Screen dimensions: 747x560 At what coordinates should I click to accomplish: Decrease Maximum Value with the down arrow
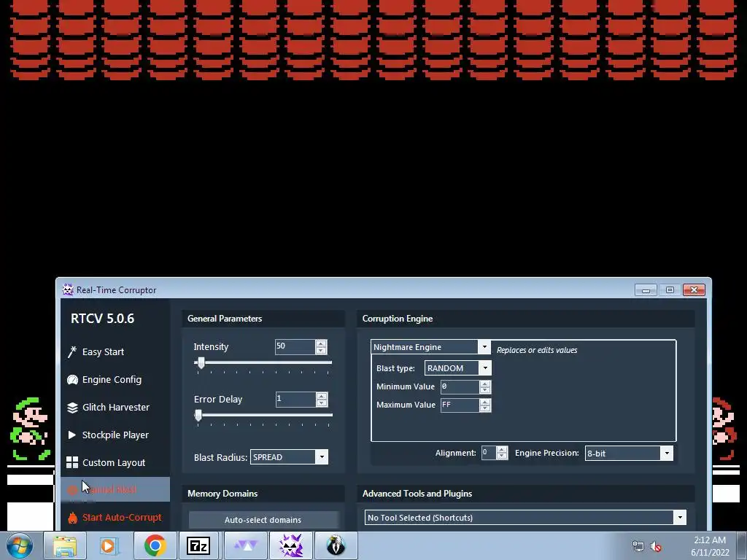(x=485, y=408)
